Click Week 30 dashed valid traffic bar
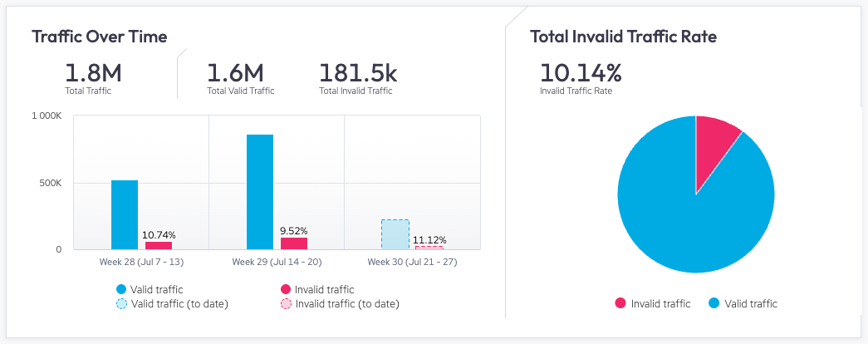Screen dimensions: 868x344 point(395,234)
